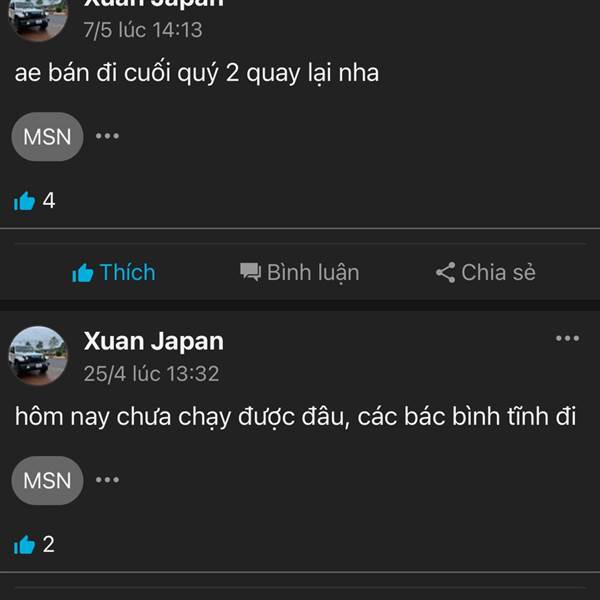Tap the Thích like button
This screenshot has height=600, width=600.
coord(114,272)
